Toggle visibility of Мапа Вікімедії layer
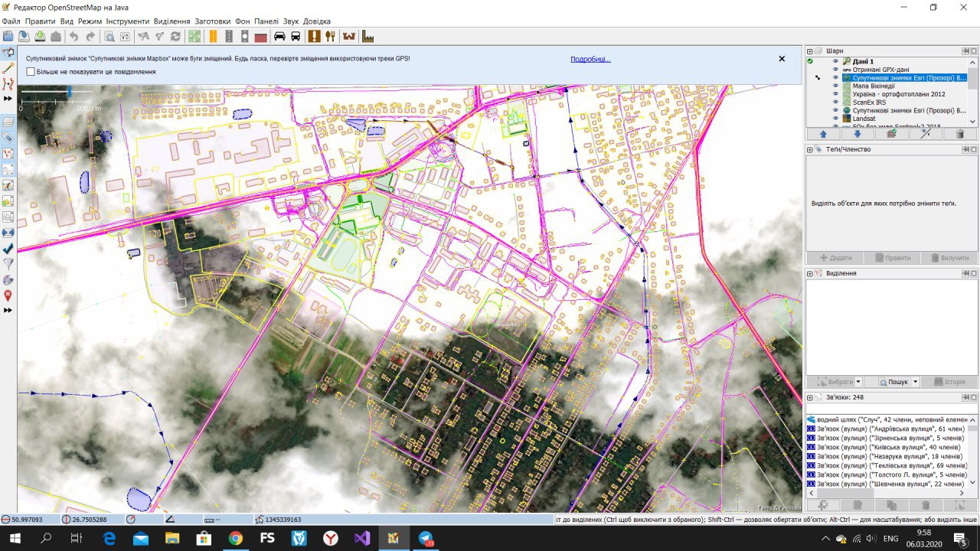This screenshot has width=980, height=551. 836,86
